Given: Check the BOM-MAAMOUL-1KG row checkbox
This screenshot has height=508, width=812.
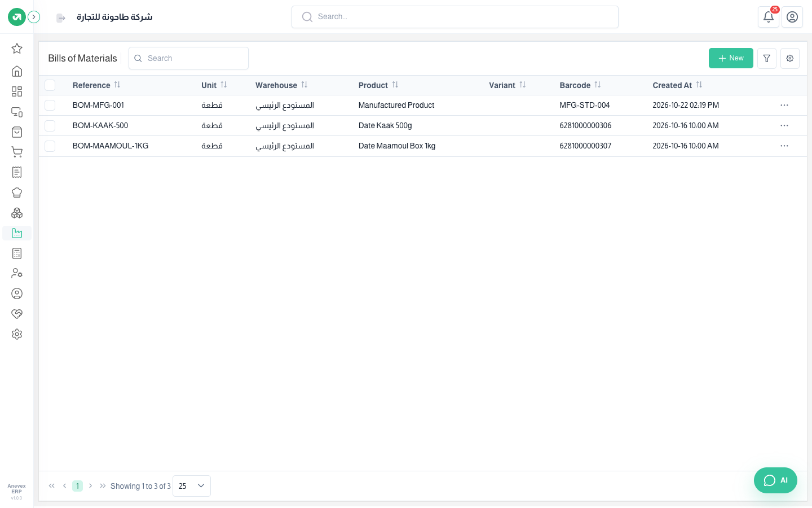Looking at the screenshot, I should 50,146.
